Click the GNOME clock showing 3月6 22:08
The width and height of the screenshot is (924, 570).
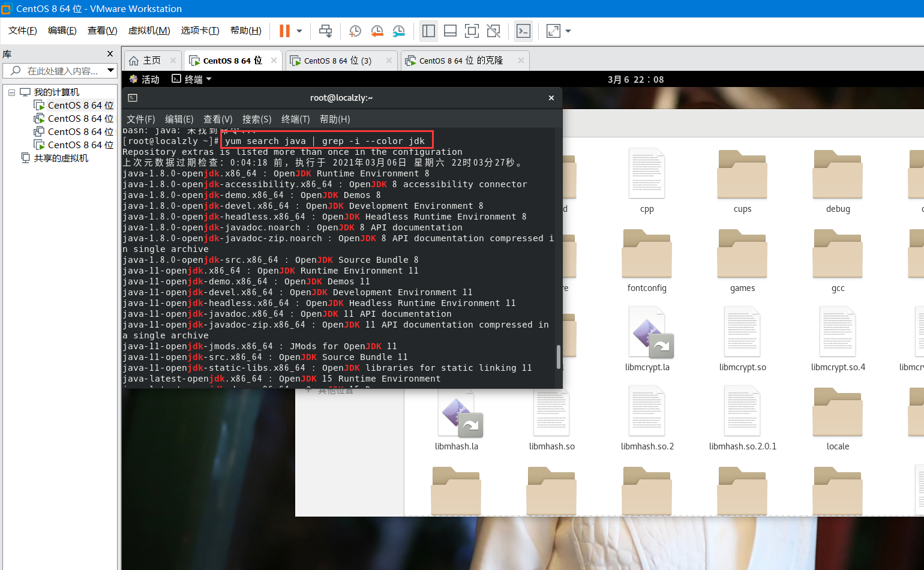coord(635,79)
